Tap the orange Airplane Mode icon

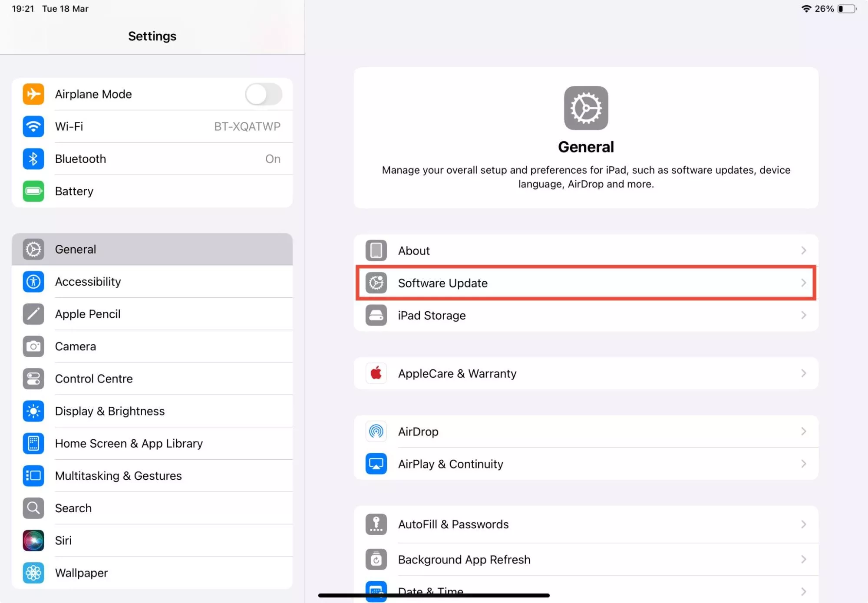33,94
